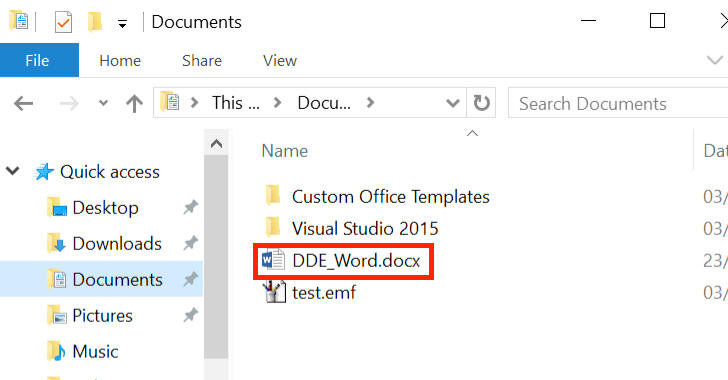Open the recent locations dropdown arrow
The height and width of the screenshot is (380, 728).
[x=103, y=103]
